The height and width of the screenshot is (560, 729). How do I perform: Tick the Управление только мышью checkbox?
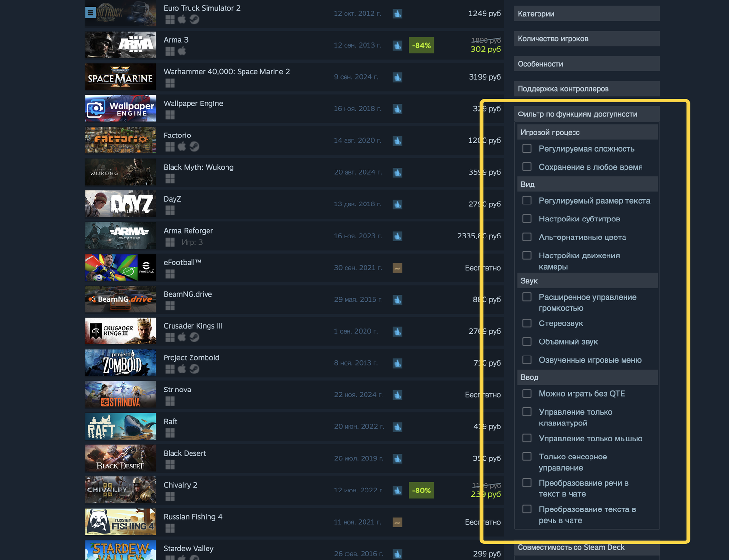(x=527, y=438)
